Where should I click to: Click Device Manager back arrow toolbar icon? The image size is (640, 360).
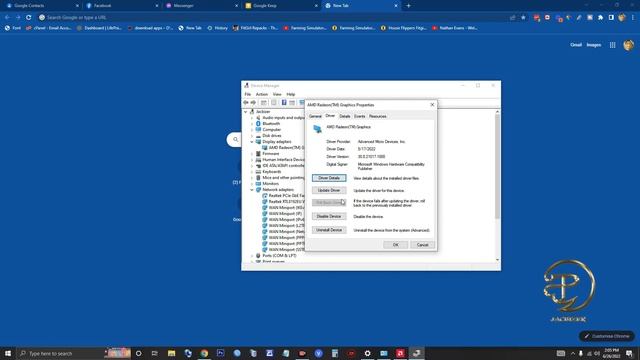tap(246, 102)
